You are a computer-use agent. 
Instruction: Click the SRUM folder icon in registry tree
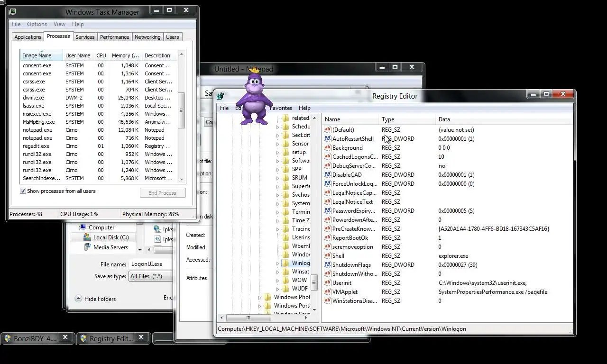point(286,178)
